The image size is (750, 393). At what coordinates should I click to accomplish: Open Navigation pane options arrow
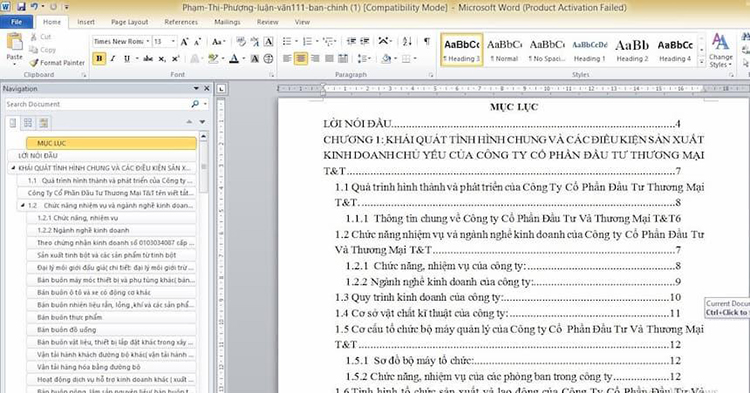tap(196, 88)
